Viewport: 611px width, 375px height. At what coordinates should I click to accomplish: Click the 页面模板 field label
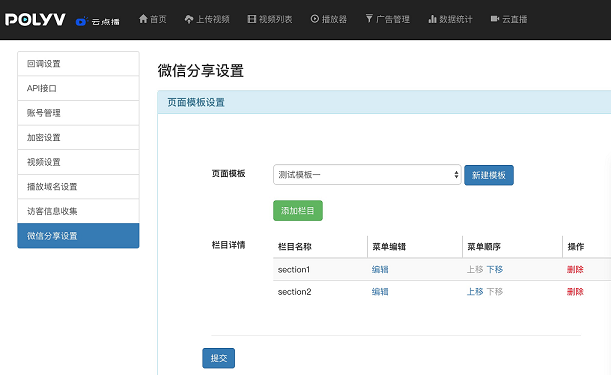pos(228,173)
